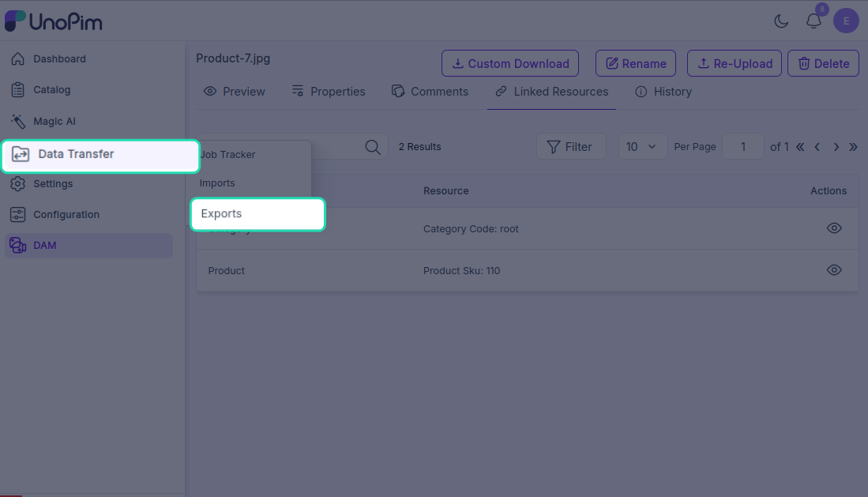Click the search magnifier icon
The image size is (868, 497).
373,147
